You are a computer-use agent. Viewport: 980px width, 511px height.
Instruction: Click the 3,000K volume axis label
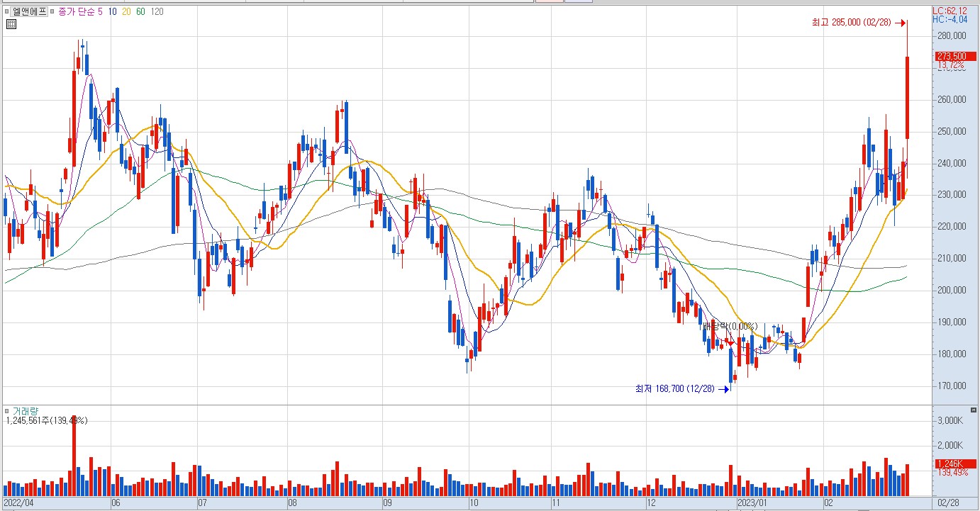click(949, 421)
